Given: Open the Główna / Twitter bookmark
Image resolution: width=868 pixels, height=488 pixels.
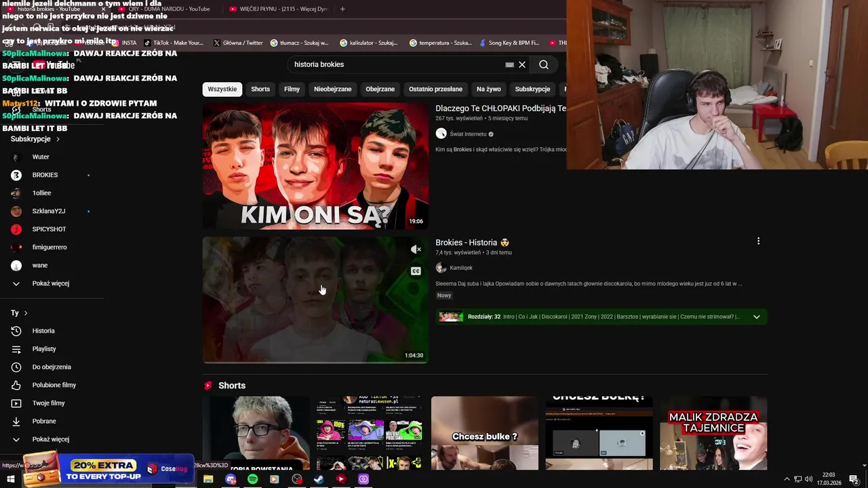Looking at the screenshot, I should pyautogui.click(x=238, y=43).
